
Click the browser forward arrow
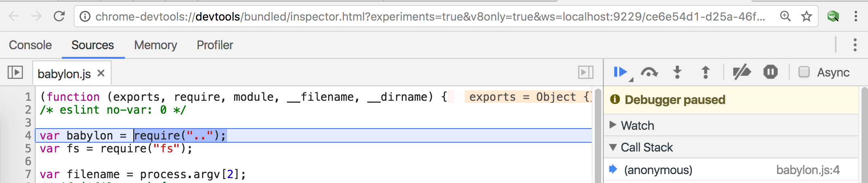coord(36,16)
